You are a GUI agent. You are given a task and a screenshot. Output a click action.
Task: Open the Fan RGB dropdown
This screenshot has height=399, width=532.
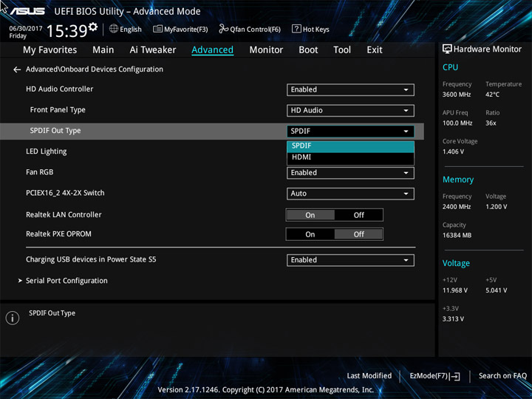click(350, 173)
